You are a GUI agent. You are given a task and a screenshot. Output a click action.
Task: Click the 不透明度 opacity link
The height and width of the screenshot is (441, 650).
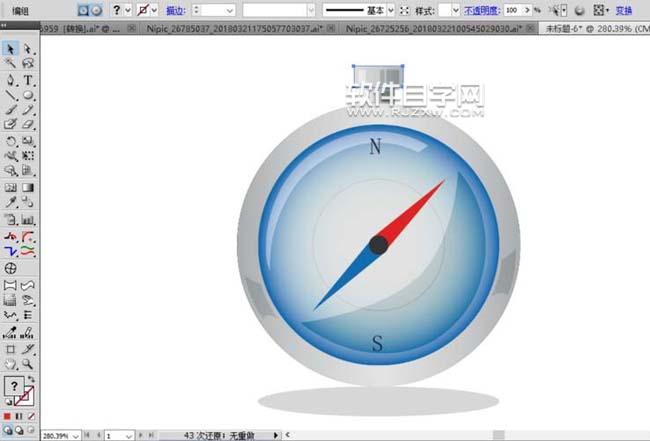point(482,10)
